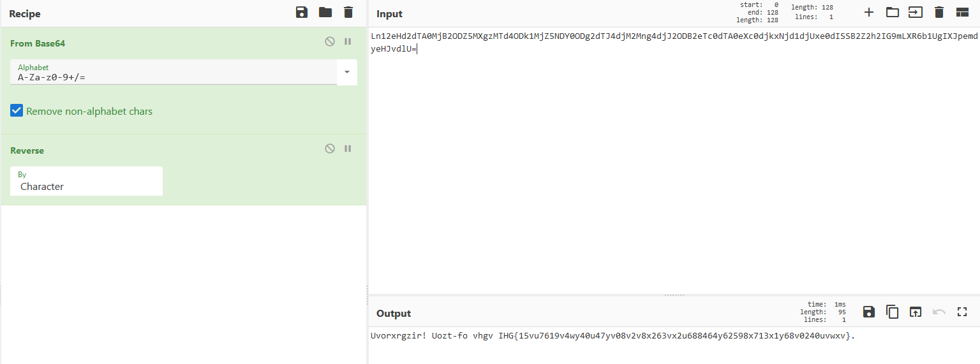Reset pane layout
The image size is (980, 364).
pos(962,12)
